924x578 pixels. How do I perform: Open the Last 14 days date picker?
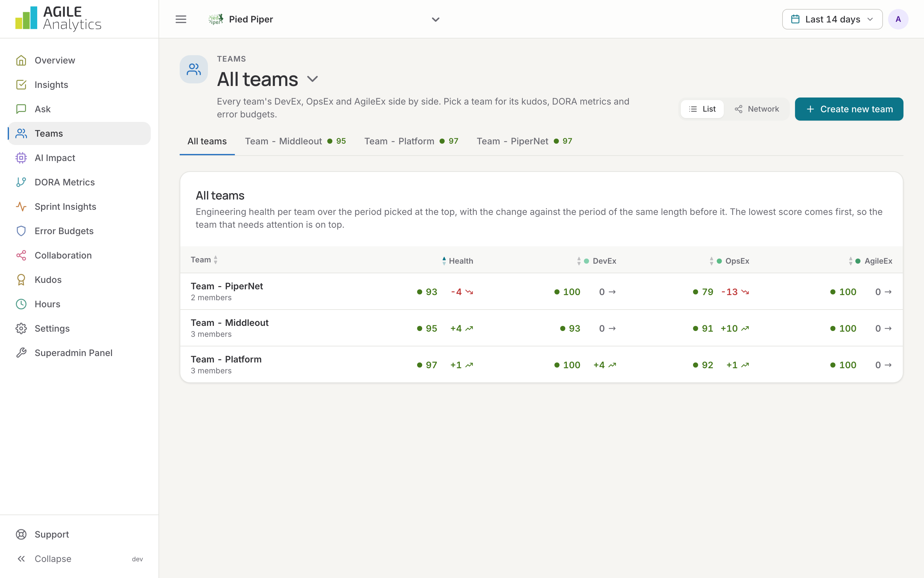click(x=832, y=19)
